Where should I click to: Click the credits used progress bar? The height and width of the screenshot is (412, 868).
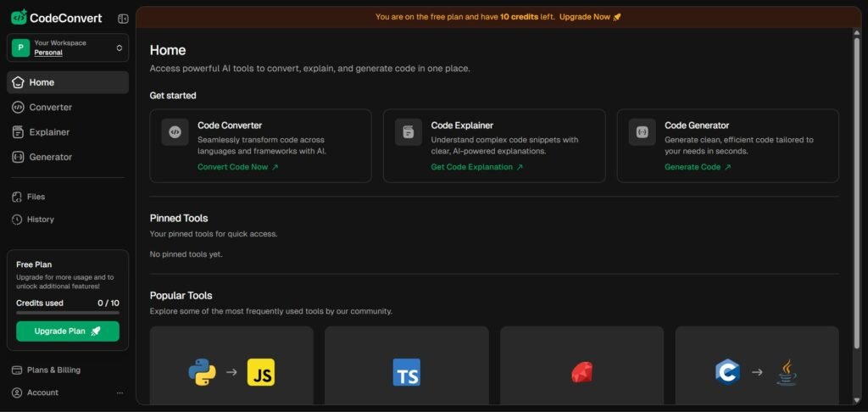pos(68,313)
